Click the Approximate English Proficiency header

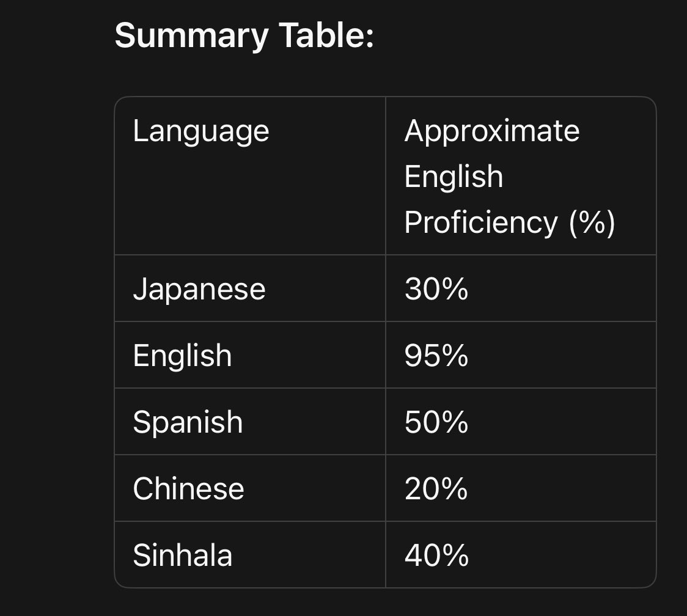(x=510, y=177)
